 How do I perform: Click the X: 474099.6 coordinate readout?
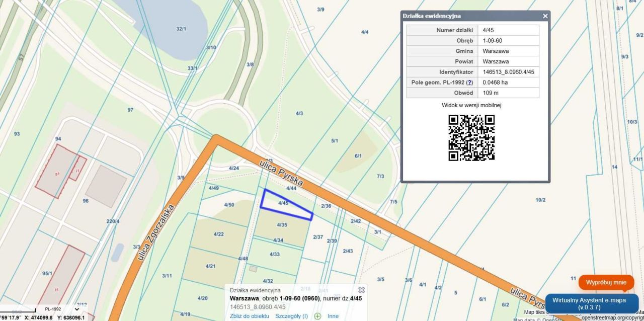tap(38, 317)
